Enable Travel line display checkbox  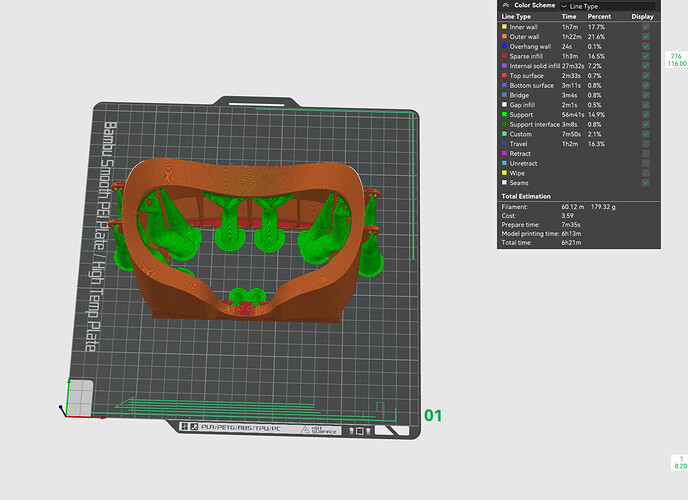(645, 144)
